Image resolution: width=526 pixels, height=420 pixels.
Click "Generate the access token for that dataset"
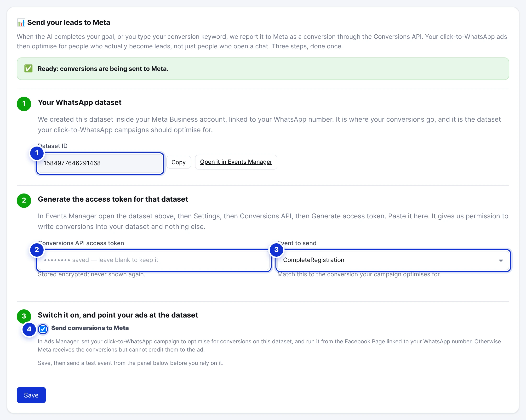(113, 199)
